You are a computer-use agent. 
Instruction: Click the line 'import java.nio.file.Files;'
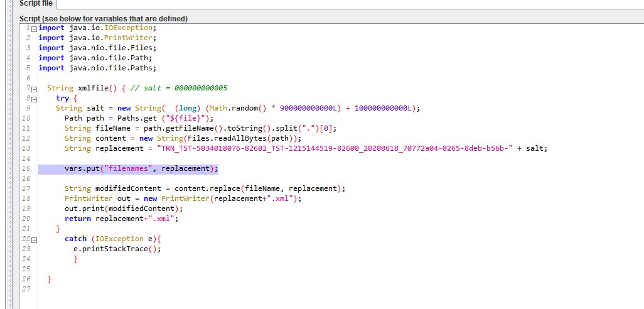click(x=98, y=48)
